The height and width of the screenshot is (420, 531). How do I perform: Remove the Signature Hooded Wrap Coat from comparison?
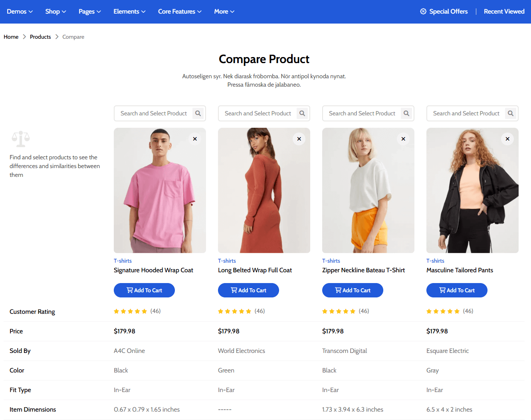195,139
